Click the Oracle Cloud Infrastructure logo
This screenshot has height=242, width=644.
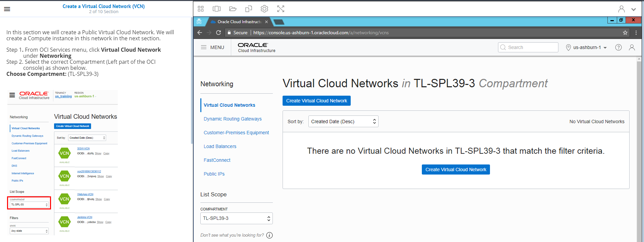pyautogui.click(x=256, y=47)
